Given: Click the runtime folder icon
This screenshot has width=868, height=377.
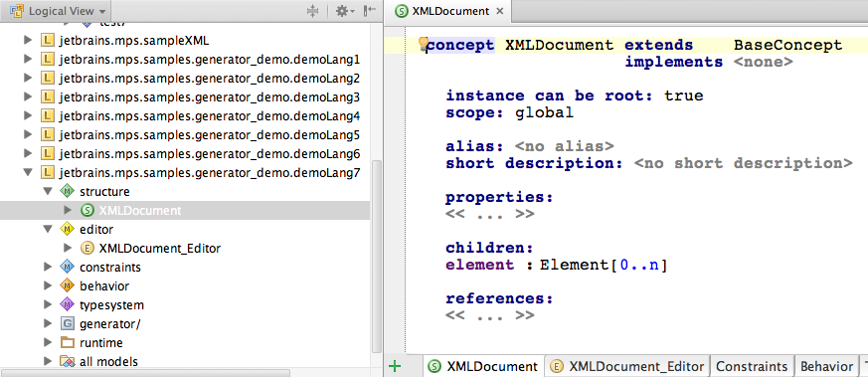Looking at the screenshot, I should click(x=67, y=342).
